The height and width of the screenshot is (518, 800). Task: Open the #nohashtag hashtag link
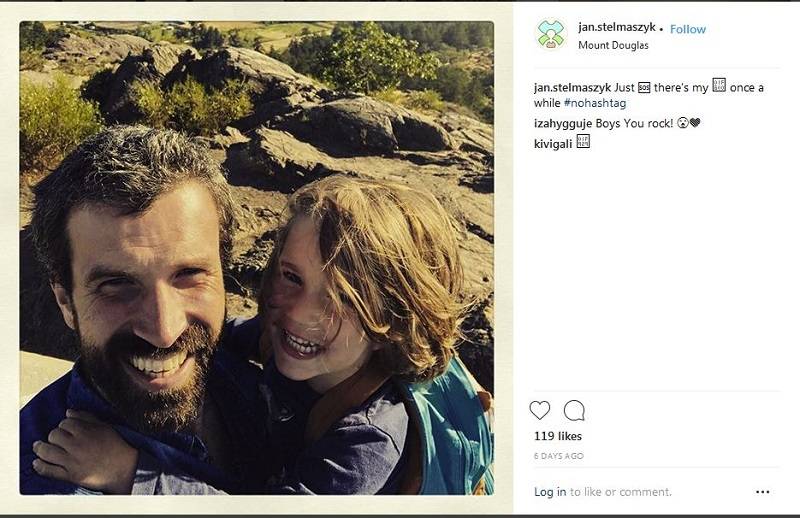pyautogui.click(x=597, y=103)
